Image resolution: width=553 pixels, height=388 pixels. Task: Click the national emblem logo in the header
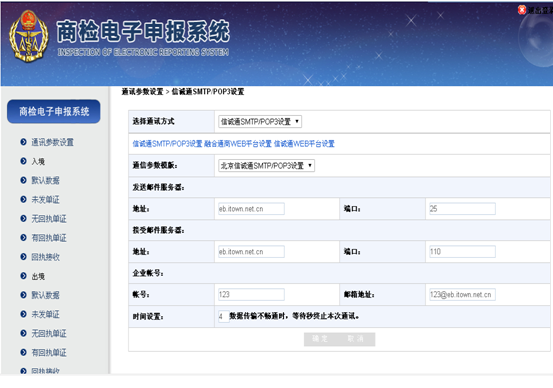tap(29, 36)
